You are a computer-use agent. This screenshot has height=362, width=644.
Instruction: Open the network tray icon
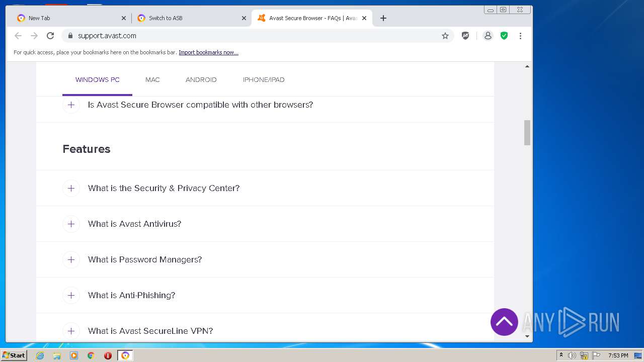point(584,355)
